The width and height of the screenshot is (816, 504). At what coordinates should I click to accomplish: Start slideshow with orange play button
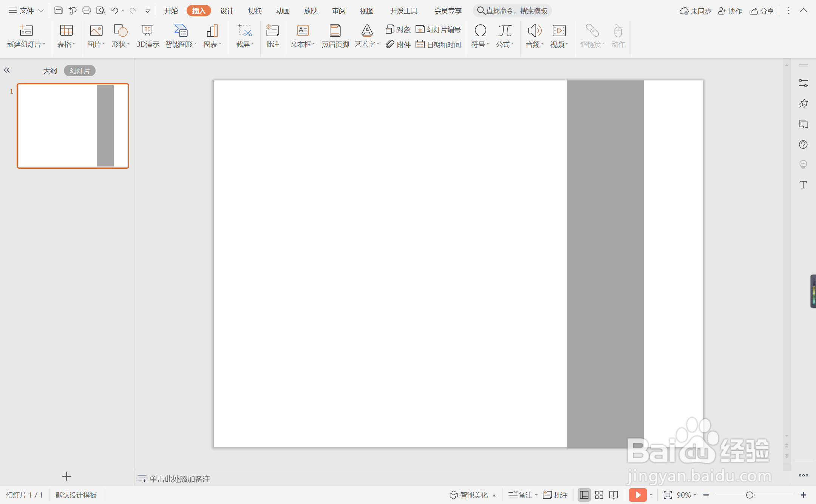pyautogui.click(x=637, y=495)
